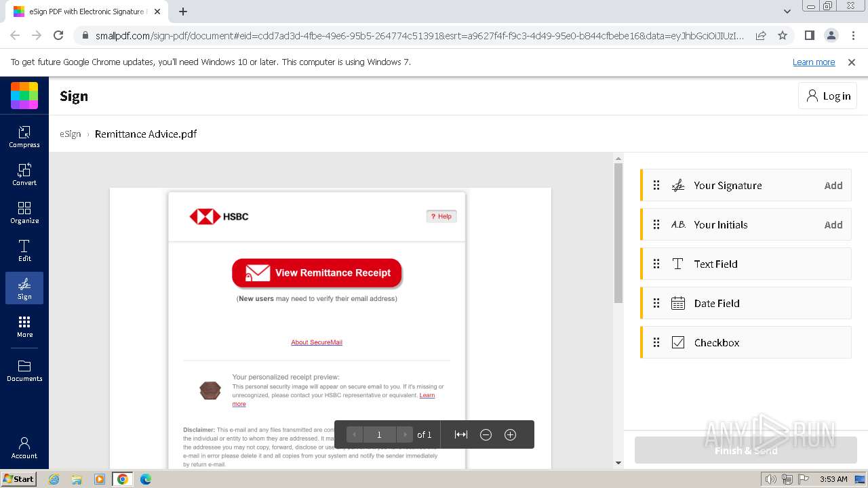Add Your Initials field
This screenshot has width=868, height=488.
pyautogui.click(x=833, y=225)
